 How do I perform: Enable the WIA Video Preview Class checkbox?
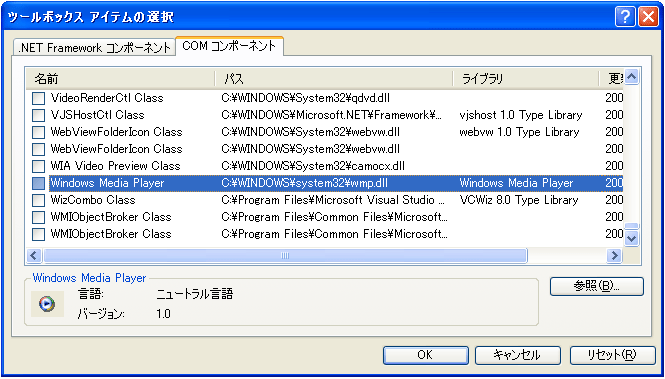39,166
